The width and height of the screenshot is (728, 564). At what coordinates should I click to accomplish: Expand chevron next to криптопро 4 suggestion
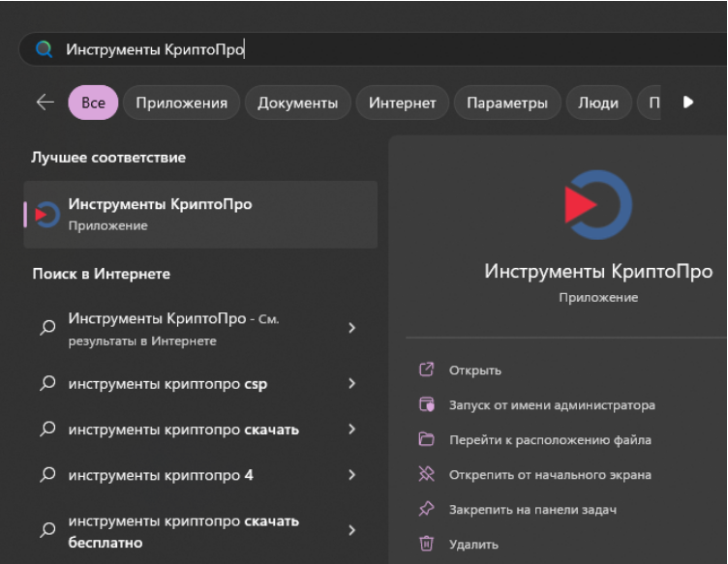(352, 474)
